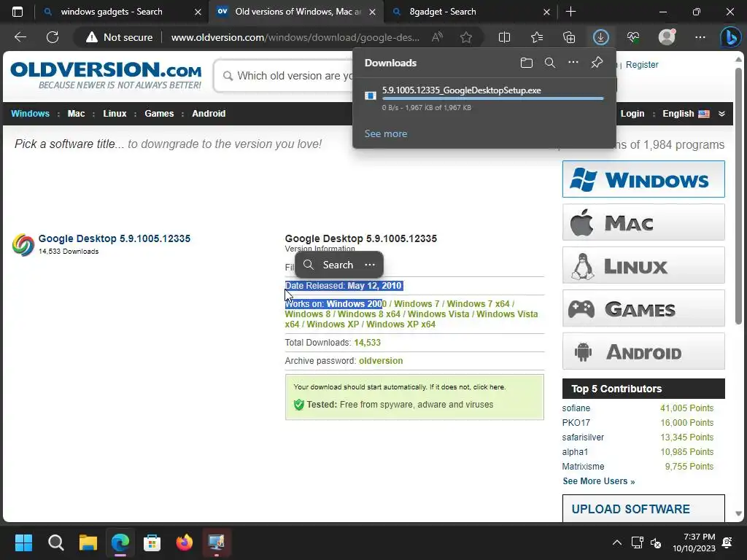Click the Google Desktop logo icon
This screenshot has width=747, height=560.
click(23, 245)
